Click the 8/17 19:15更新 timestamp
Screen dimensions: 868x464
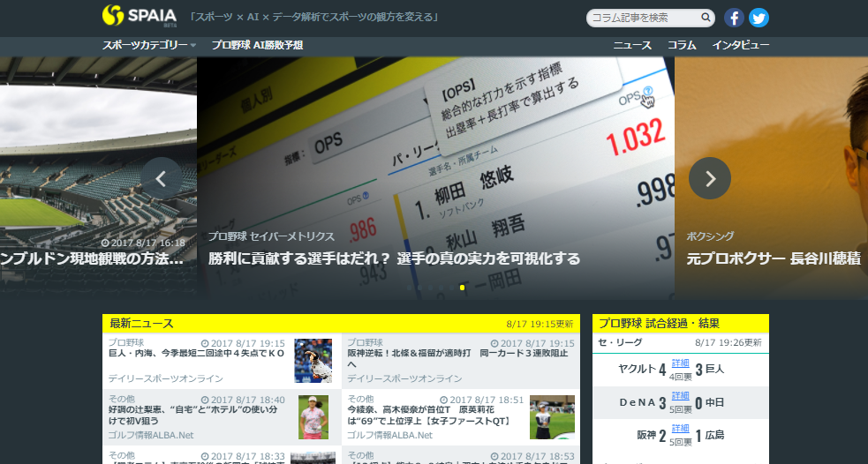point(540,324)
